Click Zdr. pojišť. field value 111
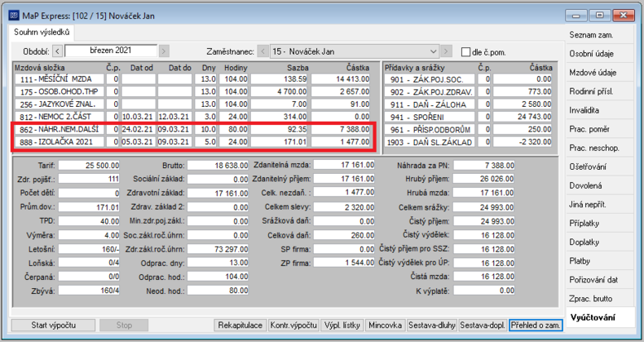Image resolution: width=644 pixels, height=342 pixels. 89,179
